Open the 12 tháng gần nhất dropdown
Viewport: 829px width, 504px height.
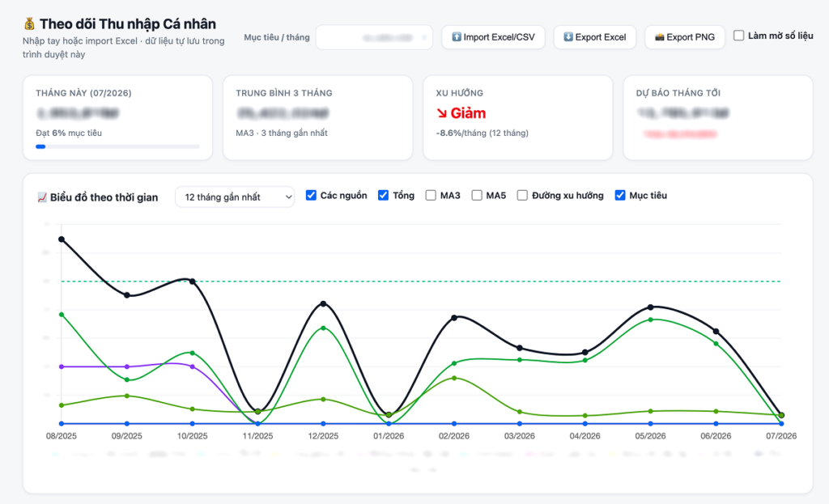pyautogui.click(x=235, y=197)
